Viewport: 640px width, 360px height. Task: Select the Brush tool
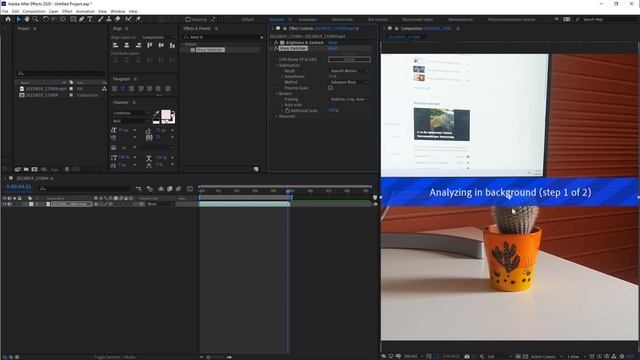coord(100,19)
